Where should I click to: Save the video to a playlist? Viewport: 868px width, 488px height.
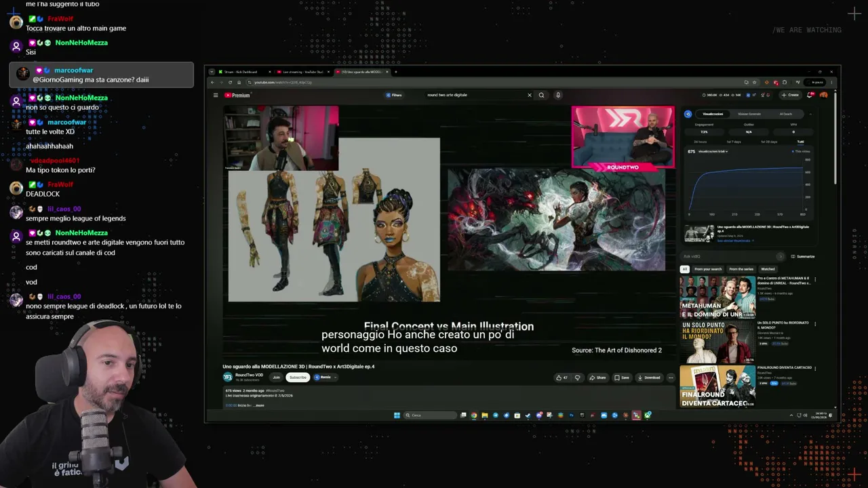(x=622, y=378)
